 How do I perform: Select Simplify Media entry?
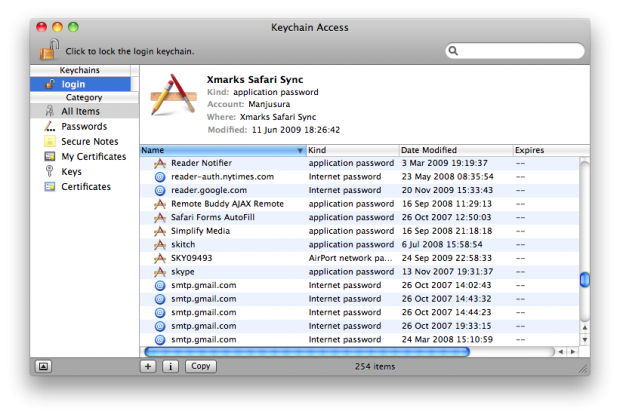[x=200, y=231]
